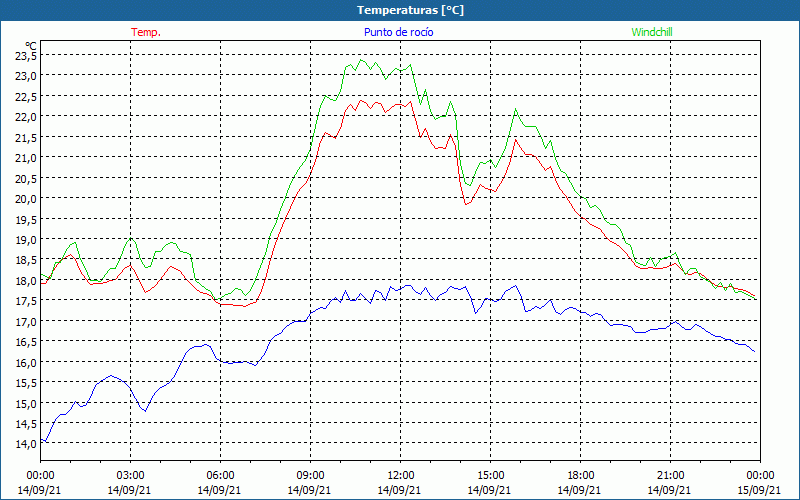Click the 14,0 y-axis value
This screenshot has height=500, width=800.
coord(26,444)
